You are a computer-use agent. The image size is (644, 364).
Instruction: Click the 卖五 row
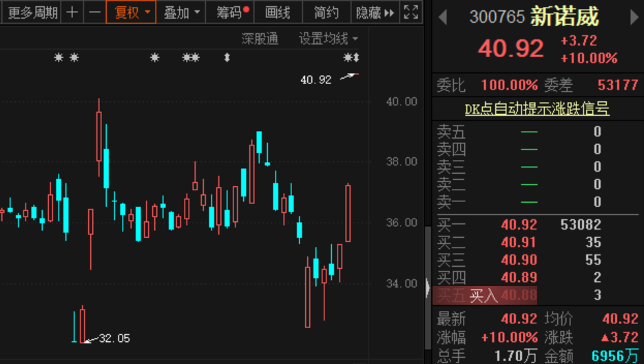(x=538, y=132)
